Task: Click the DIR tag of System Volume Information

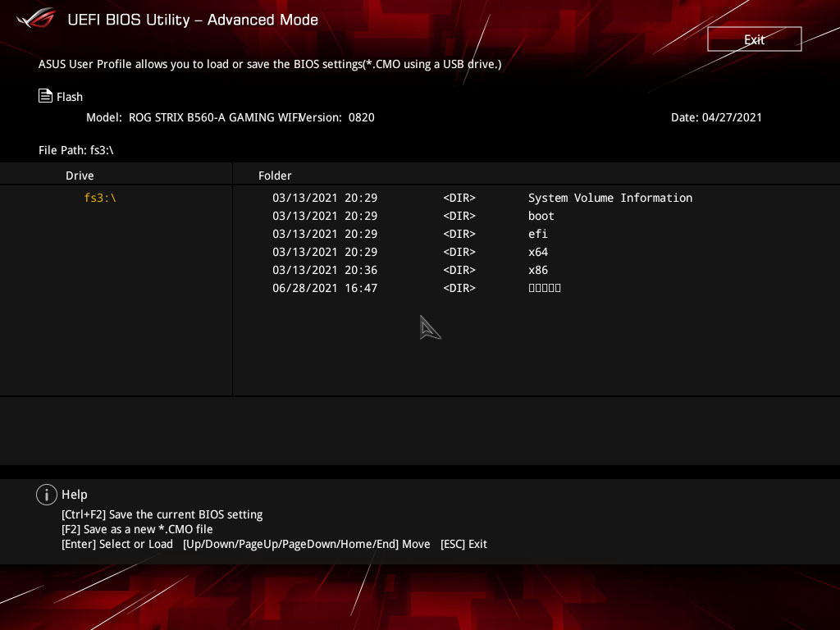Action: [x=459, y=198]
